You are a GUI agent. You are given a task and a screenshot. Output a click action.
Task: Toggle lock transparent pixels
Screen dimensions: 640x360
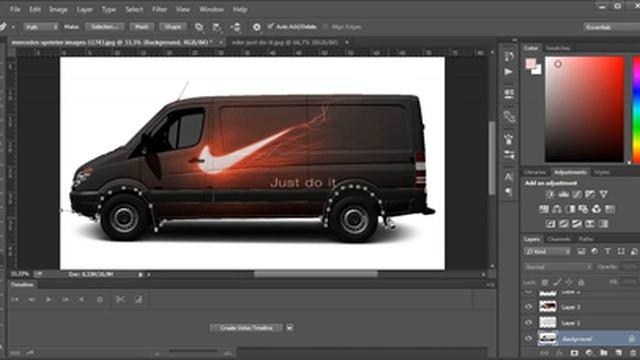(544, 282)
